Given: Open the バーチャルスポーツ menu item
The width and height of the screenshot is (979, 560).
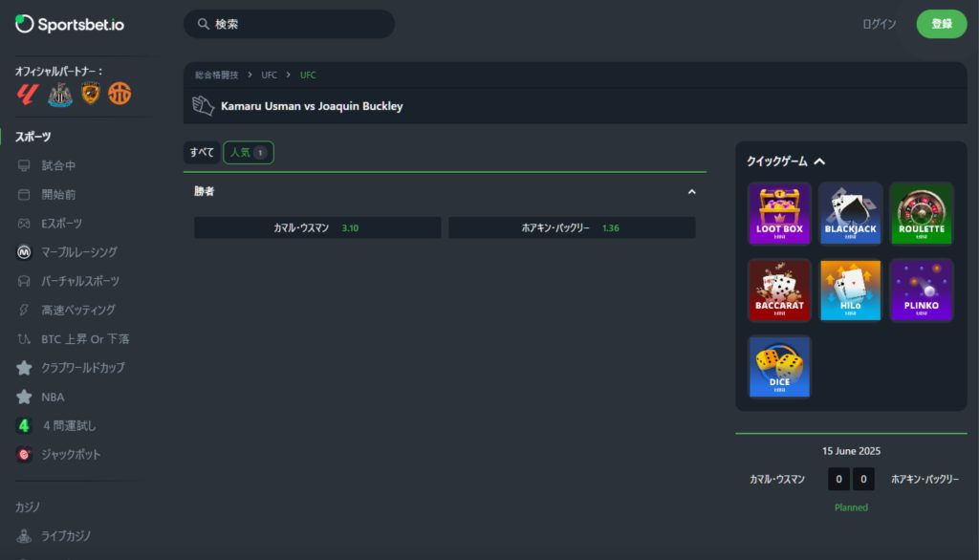Looking at the screenshot, I should pyautogui.click(x=80, y=282).
